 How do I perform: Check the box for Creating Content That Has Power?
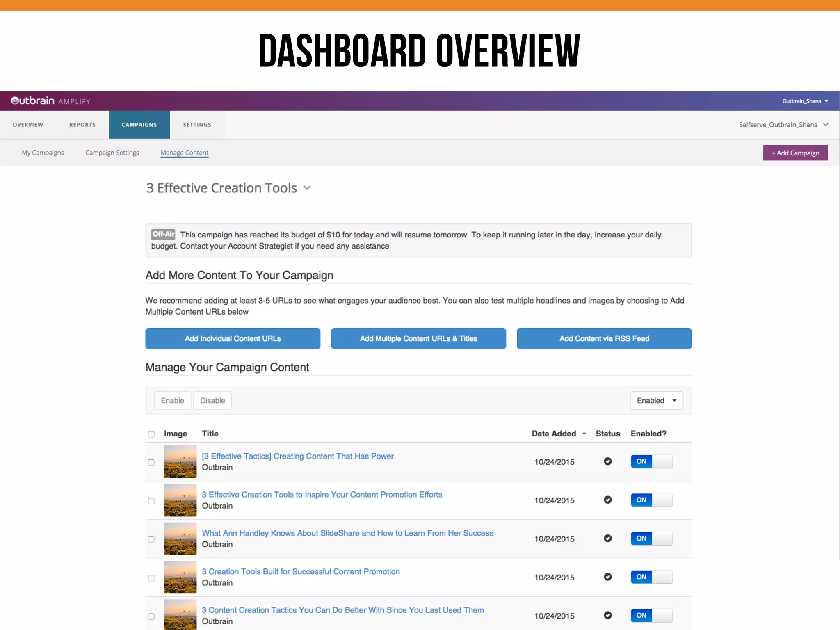click(151, 463)
